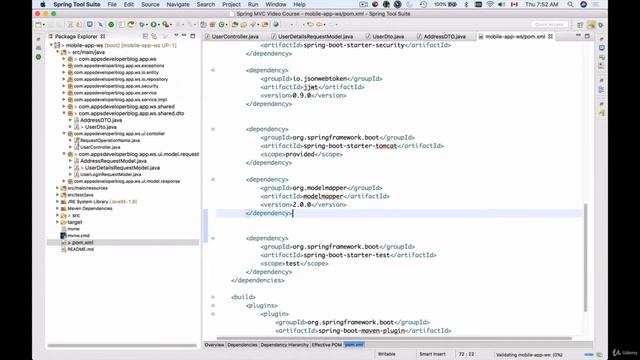Viewport: 640px width, 360px height.
Task: Select the Spring perspective icon
Action: 601,25
